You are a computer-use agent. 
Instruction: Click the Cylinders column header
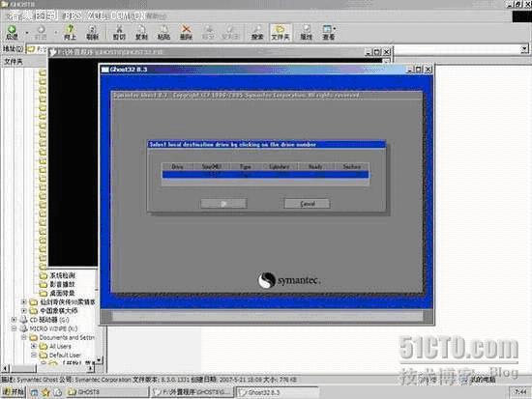click(x=280, y=166)
